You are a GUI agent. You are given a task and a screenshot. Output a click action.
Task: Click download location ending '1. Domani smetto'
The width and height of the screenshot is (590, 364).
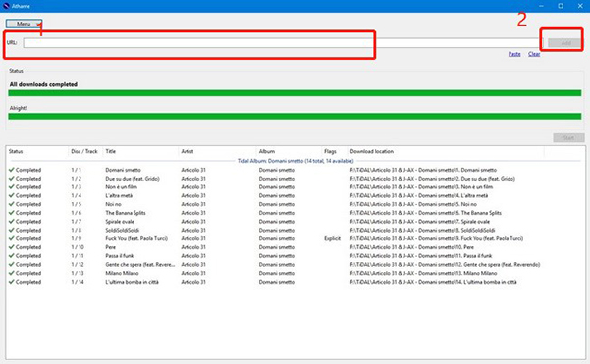pyautogui.click(x=423, y=170)
